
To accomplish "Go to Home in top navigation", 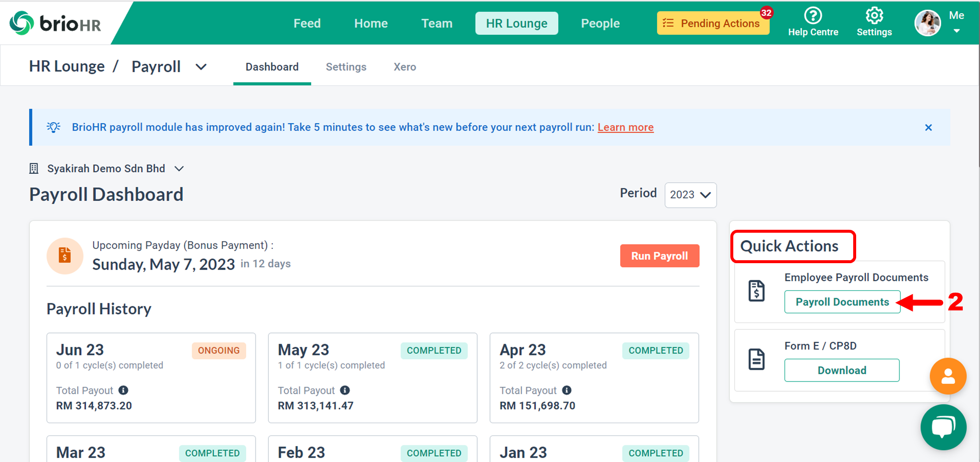I will point(371,23).
